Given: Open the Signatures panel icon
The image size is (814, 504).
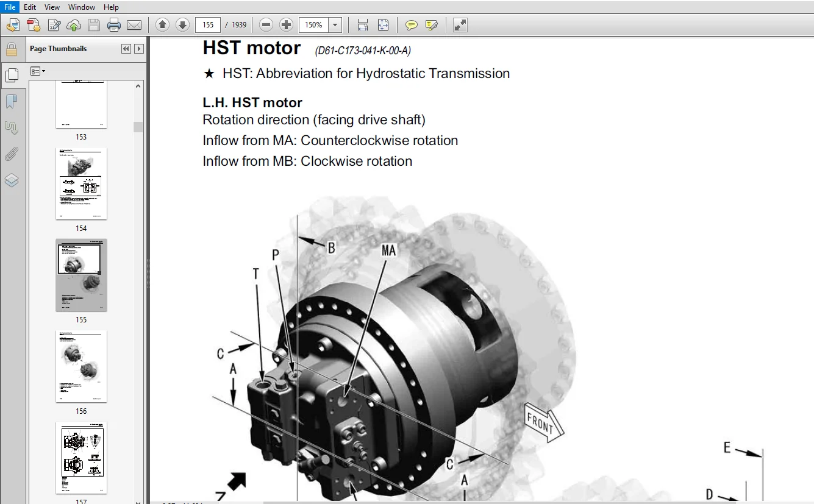Looking at the screenshot, I should coord(12,127).
